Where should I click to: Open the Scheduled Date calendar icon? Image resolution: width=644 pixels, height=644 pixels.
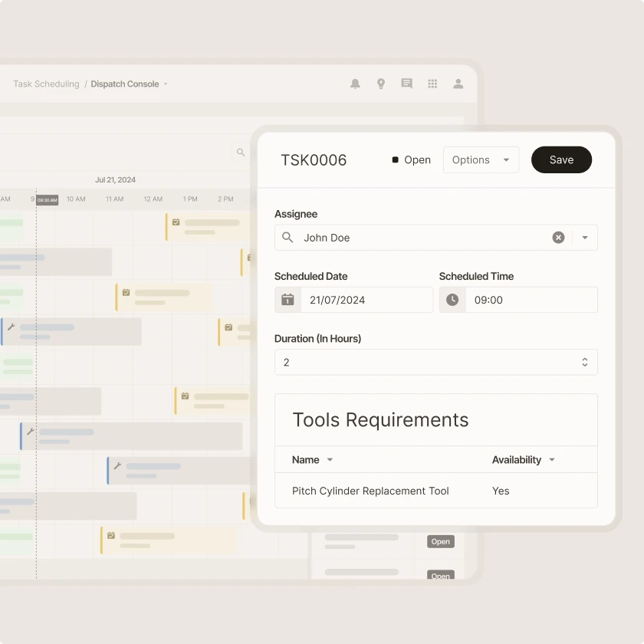[x=287, y=300]
